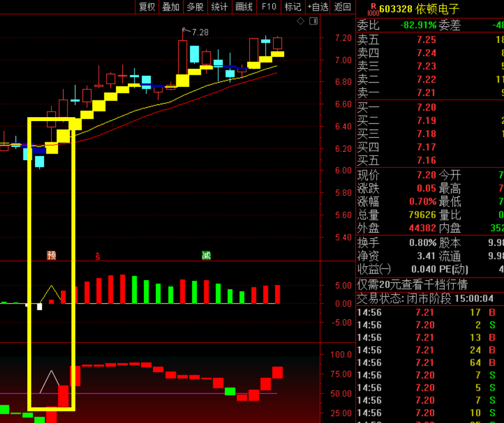Click the 预 signal marker
Screen dimensions: 504x423
pos(51,255)
